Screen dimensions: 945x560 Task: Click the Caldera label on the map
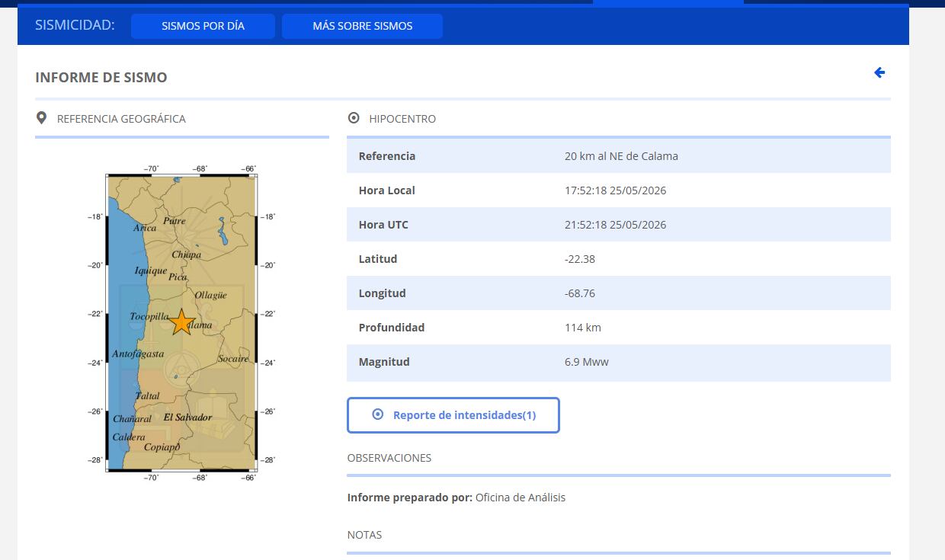[x=129, y=437]
